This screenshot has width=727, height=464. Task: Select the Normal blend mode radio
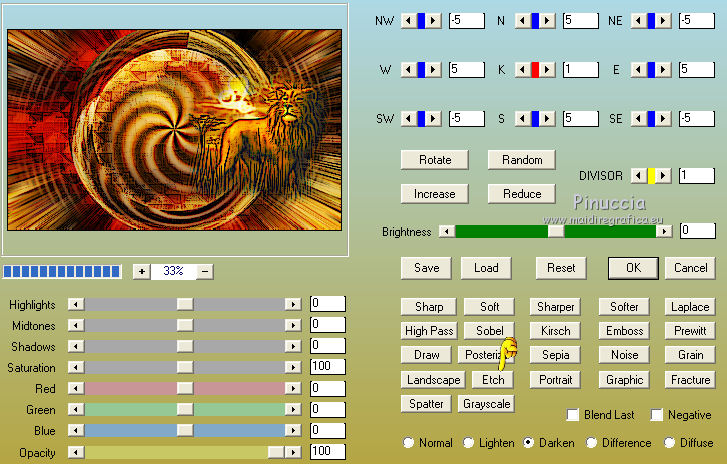pos(408,443)
